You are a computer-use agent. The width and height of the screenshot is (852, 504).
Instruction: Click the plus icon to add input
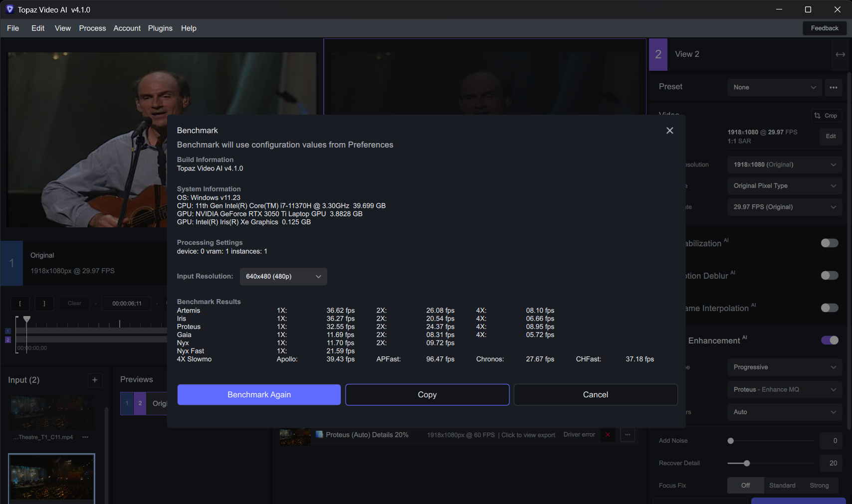click(x=95, y=380)
